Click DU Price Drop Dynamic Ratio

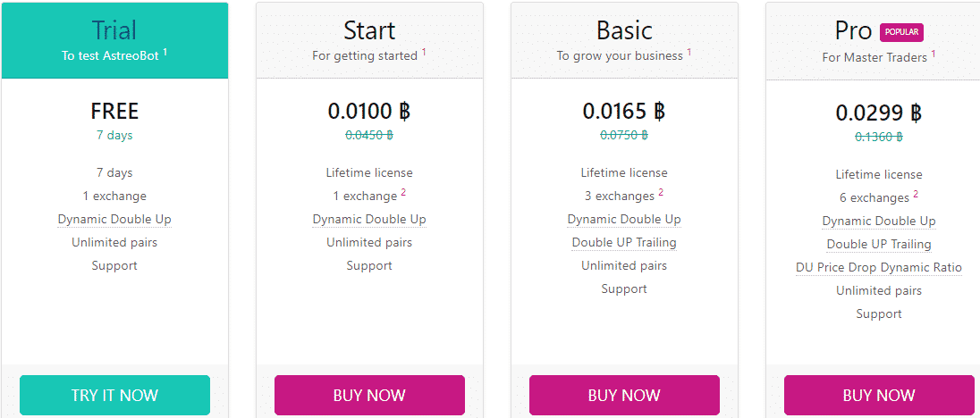tap(879, 268)
